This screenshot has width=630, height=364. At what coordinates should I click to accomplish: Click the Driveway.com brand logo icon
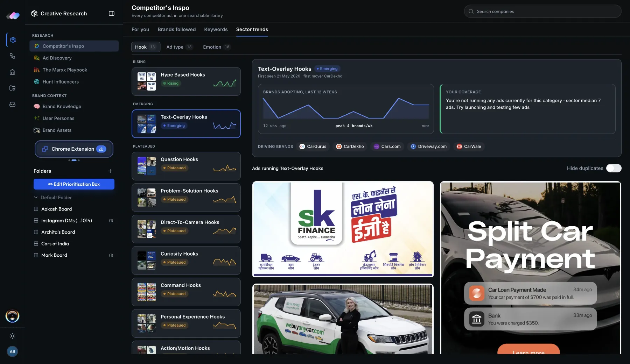tap(413, 147)
